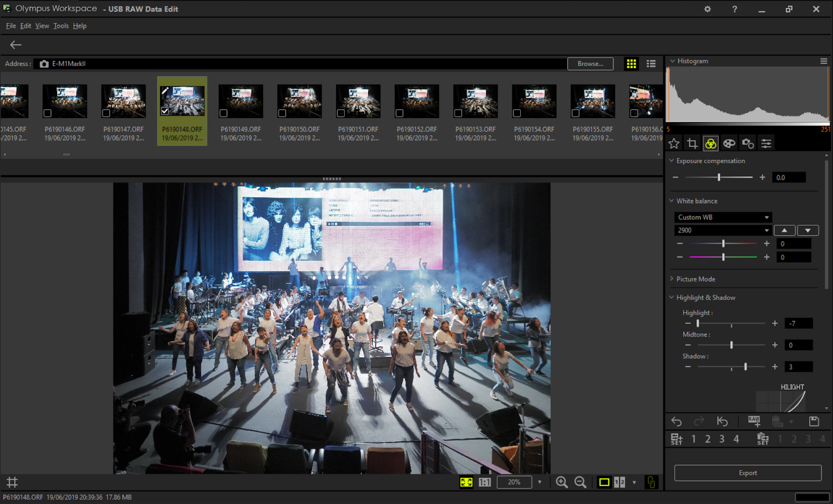Click the Undo all changes icon
Image resolution: width=833 pixels, height=504 pixels.
click(x=723, y=421)
